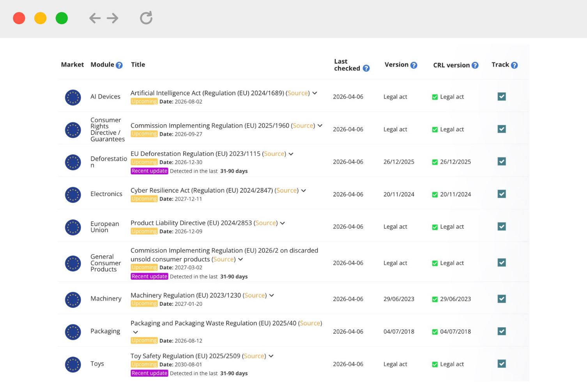Expand the EU Deforestation Regulation row
Image resolution: width=587 pixels, height=392 pixels.
click(291, 154)
